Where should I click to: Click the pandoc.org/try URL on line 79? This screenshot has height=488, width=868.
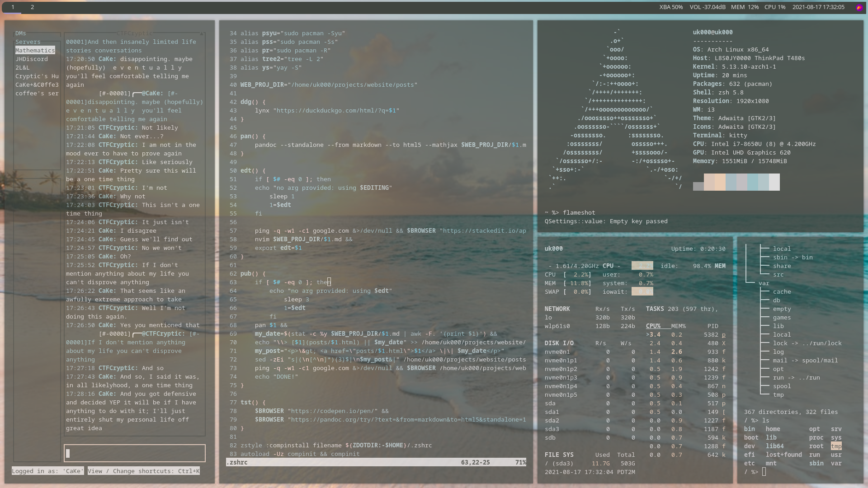click(409, 420)
